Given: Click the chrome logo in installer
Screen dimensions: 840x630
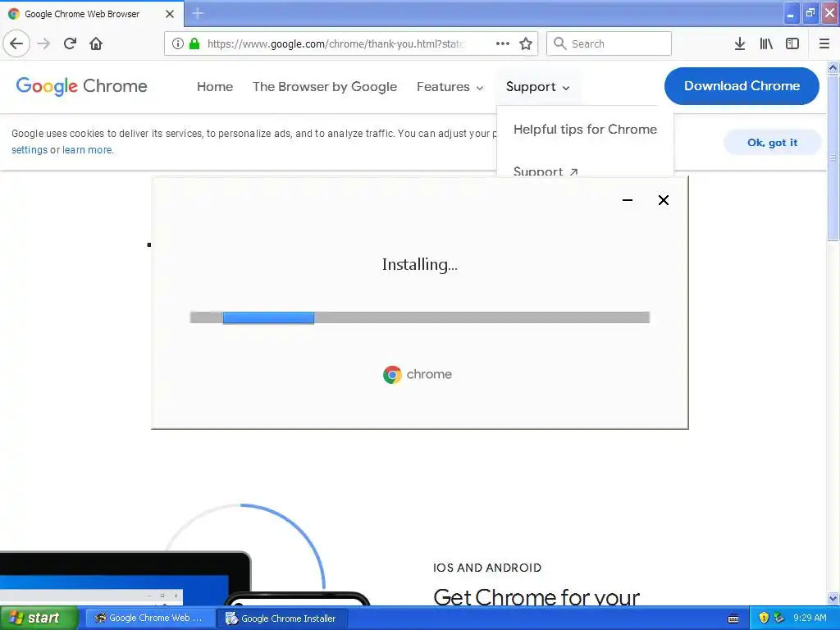Looking at the screenshot, I should (x=418, y=374).
